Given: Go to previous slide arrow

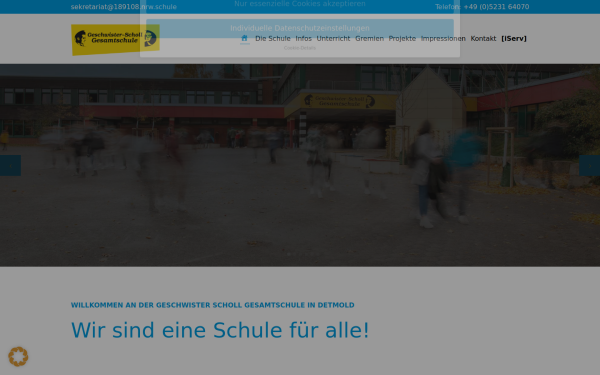Looking at the screenshot, I should [10, 166].
